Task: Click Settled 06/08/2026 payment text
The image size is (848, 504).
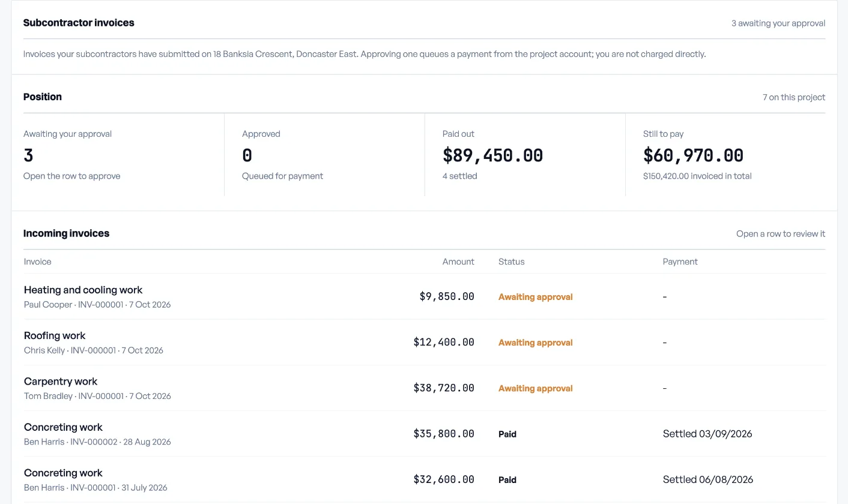Action: coord(708,479)
